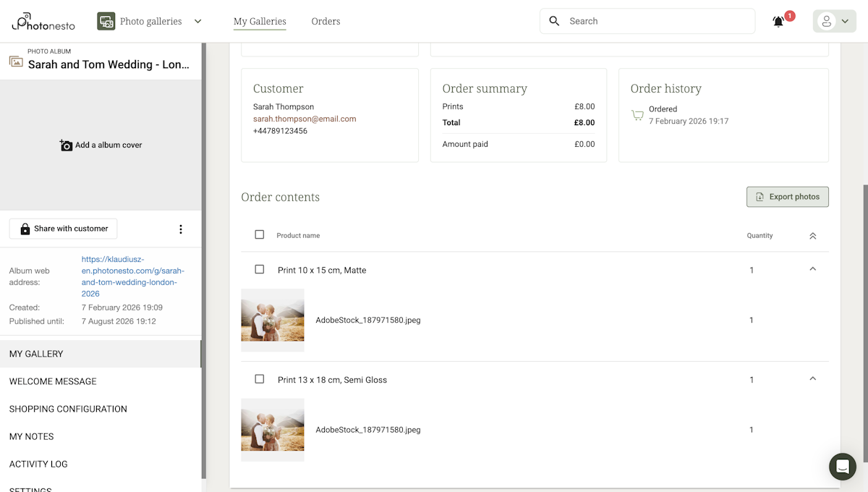This screenshot has width=868, height=492.
Task: Select the Photo galleries grid icon
Action: pyautogui.click(x=106, y=21)
